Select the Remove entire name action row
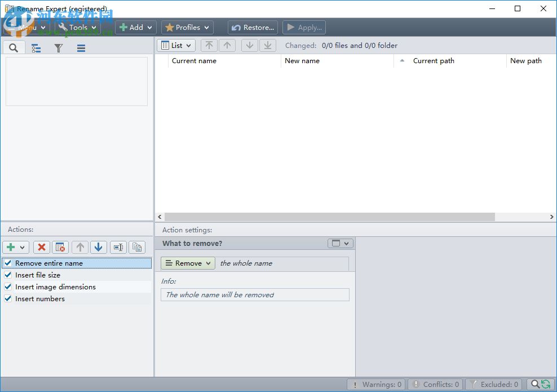Screen dimensions: 557x392 coord(77,263)
